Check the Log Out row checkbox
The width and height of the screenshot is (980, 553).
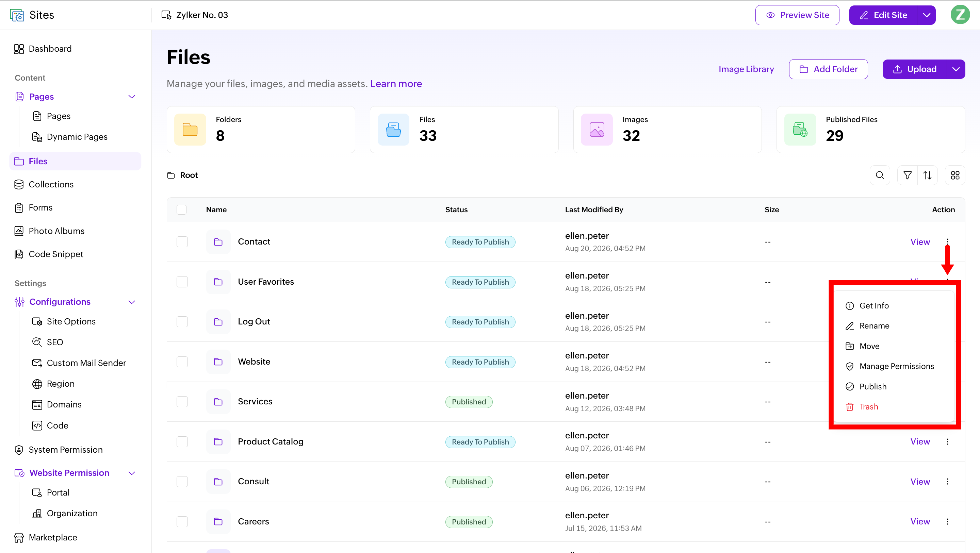(182, 322)
